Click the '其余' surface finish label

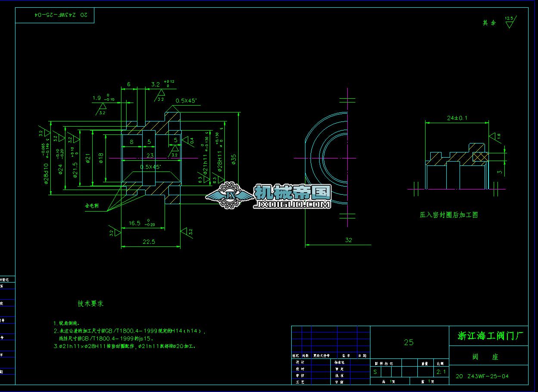pyautogui.click(x=489, y=23)
